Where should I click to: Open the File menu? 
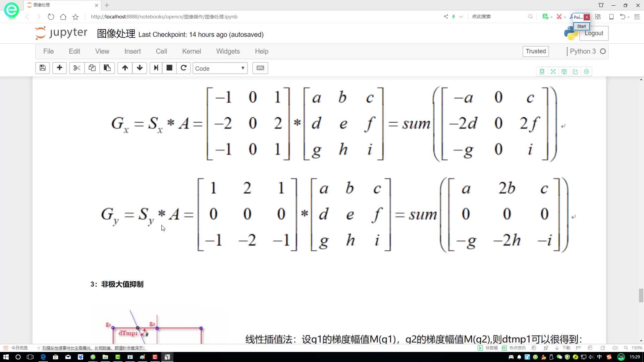pos(48,51)
